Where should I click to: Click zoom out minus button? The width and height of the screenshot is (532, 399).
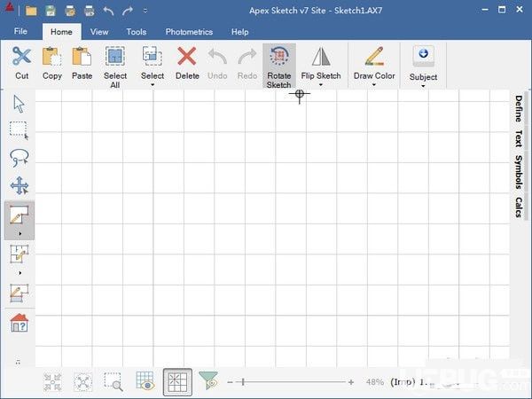coord(230,382)
